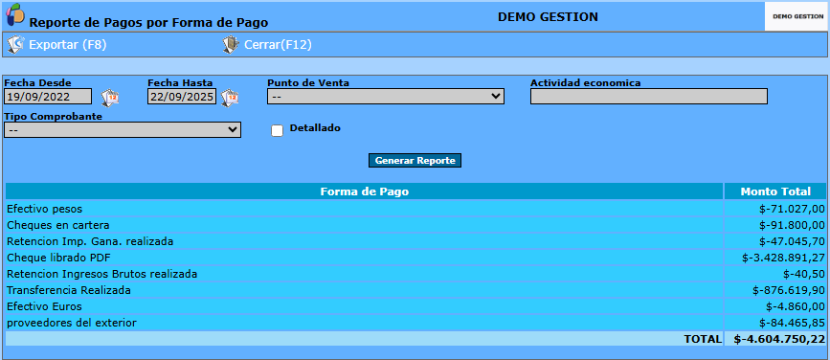Click the amount $-91.800,00
The height and width of the screenshot is (360, 830).
click(791, 226)
